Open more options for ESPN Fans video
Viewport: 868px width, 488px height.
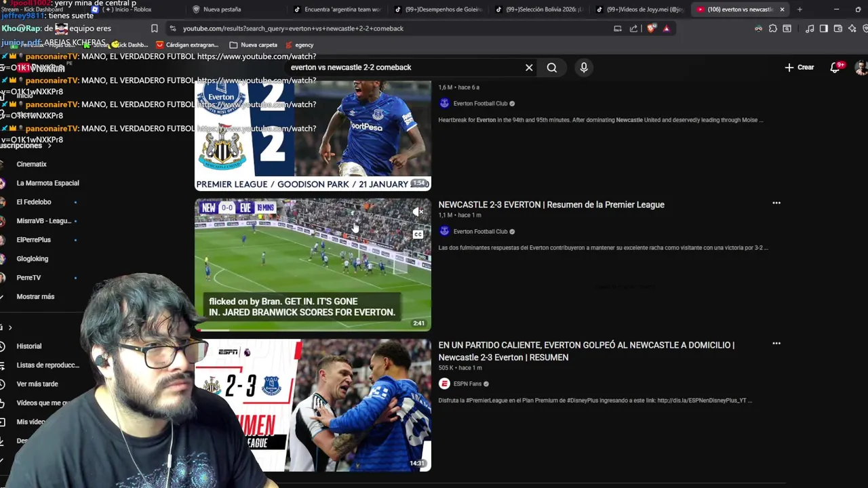point(776,344)
